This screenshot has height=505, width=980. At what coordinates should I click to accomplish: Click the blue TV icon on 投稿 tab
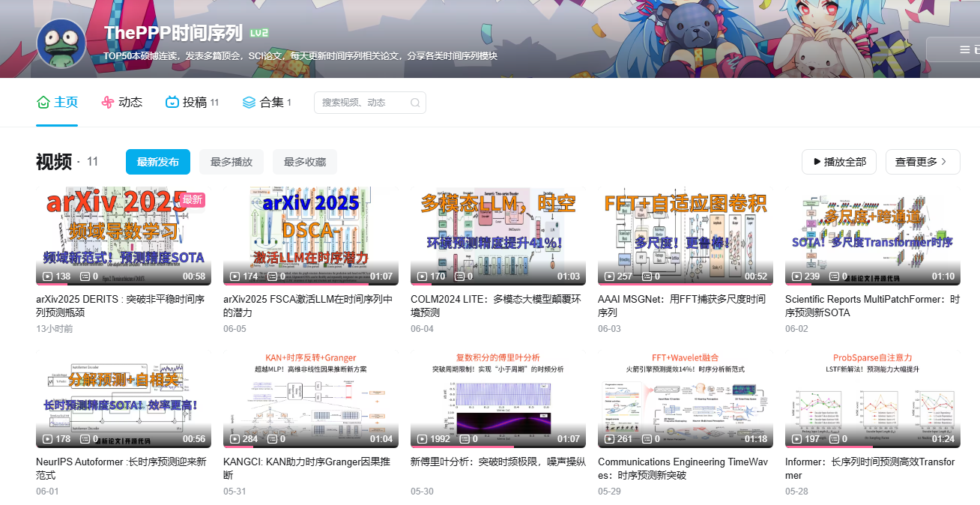point(172,102)
